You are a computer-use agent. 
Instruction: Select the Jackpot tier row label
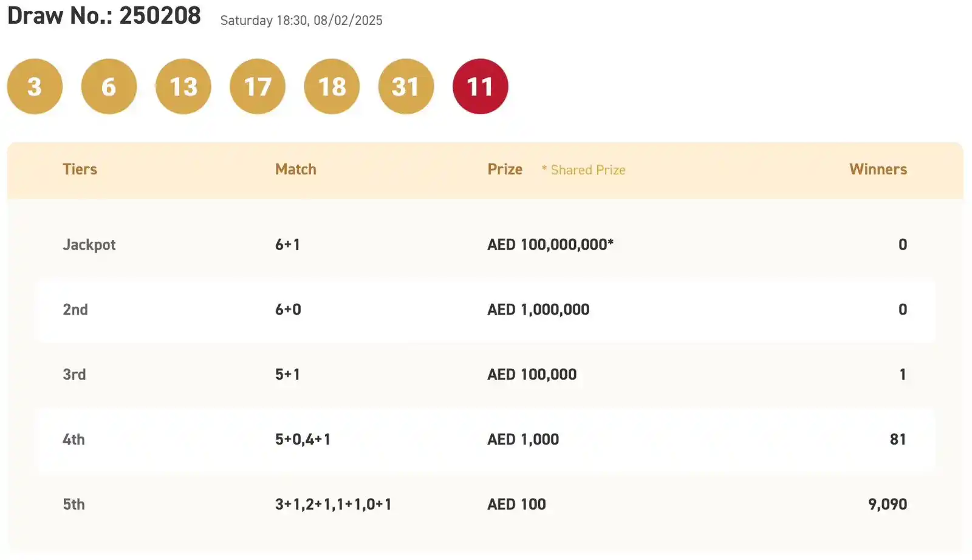[x=89, y=245]
